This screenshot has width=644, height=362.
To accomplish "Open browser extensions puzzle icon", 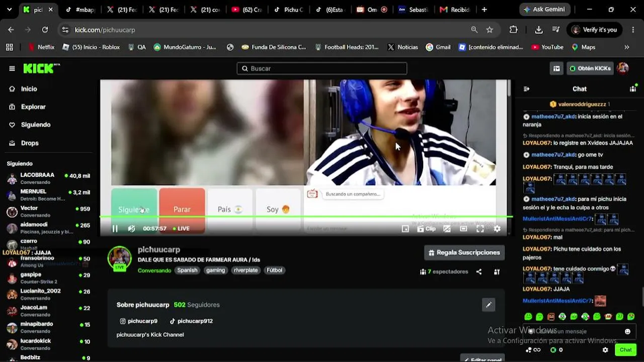I will [513, 30].
